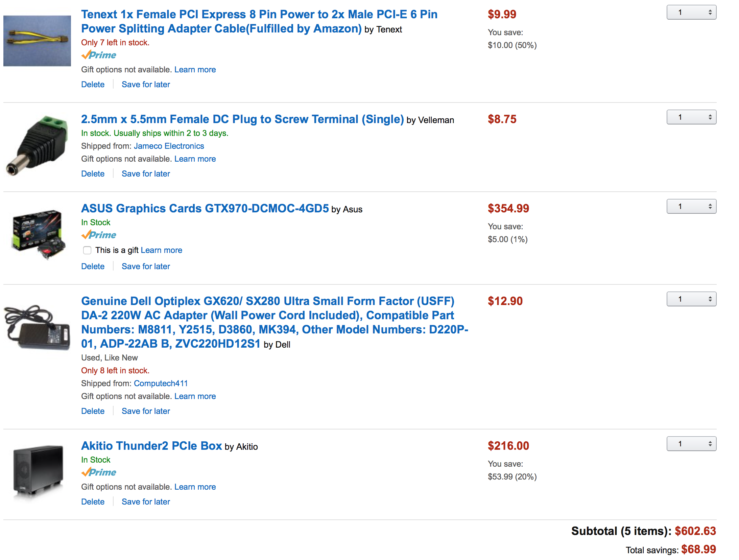The image size is (739, 560).
Task: Click the DC plug screw terminal product image
Action: click(37, 146)
